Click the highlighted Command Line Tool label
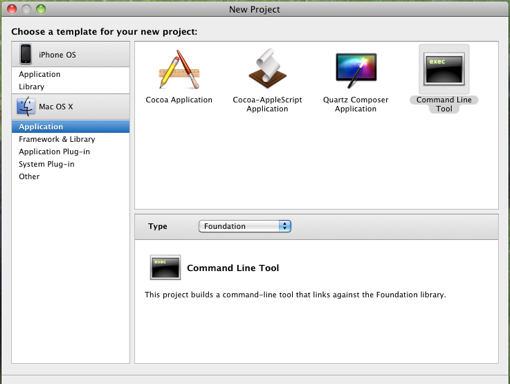The width and height of the screenshot is (510, 384). [x=444, y=104]
